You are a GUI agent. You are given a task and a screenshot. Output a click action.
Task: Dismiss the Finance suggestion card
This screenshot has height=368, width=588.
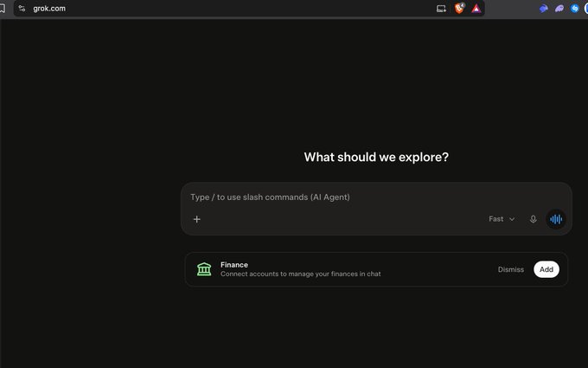tap(511, 269)
